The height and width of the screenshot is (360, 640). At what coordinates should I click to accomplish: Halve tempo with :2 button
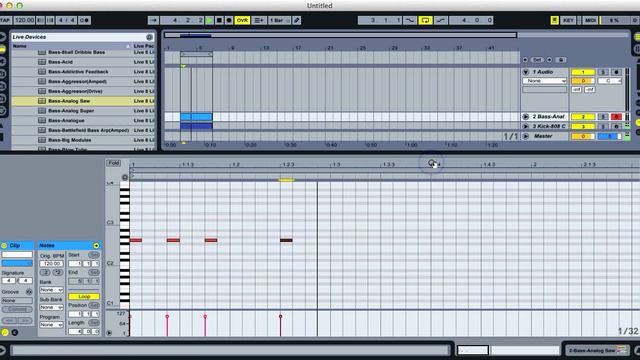(45, 272)
